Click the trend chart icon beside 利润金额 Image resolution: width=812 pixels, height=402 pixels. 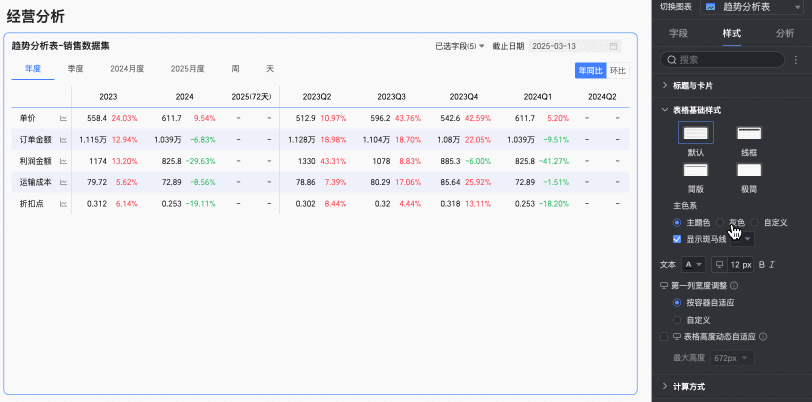coord(63,161)
